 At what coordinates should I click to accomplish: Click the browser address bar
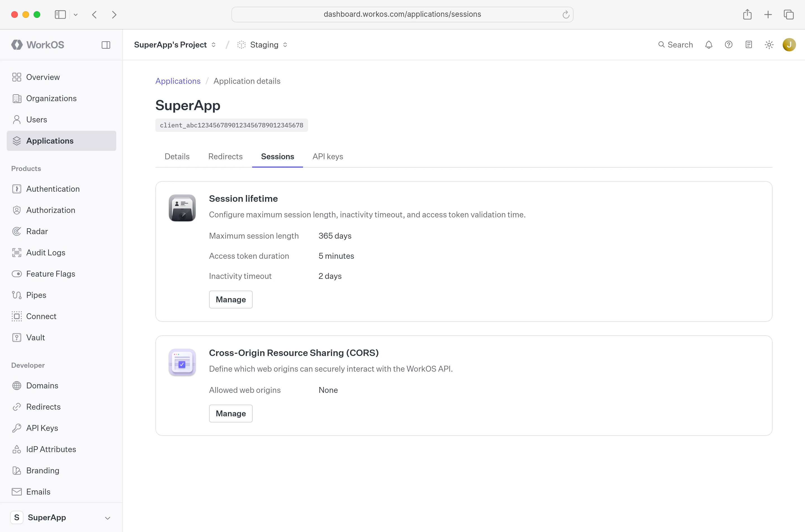pos(402,15)
